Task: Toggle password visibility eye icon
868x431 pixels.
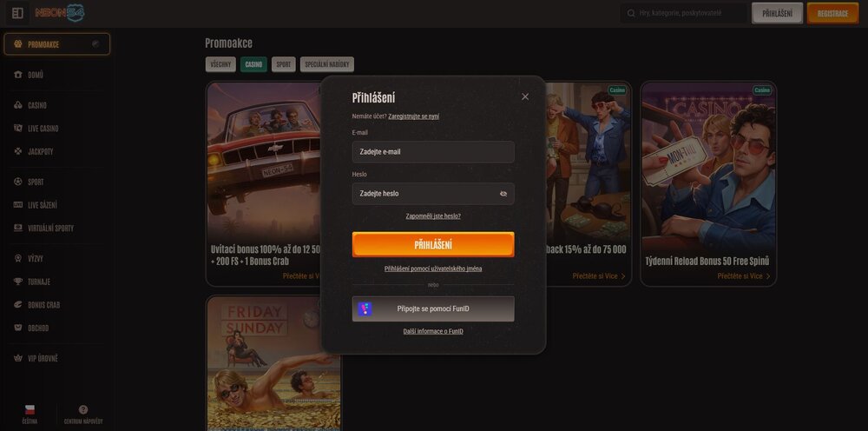Action: (x=503, y=194)
